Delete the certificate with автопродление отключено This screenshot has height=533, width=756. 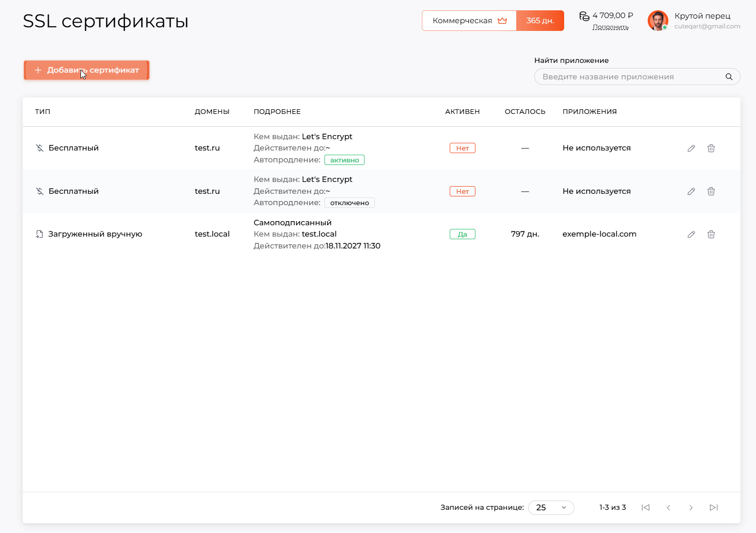pyautogui.click(x=711, y=191)
